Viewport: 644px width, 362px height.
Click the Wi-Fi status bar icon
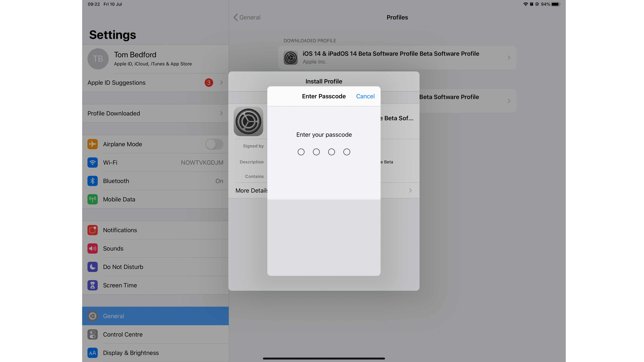click(526, 4)
